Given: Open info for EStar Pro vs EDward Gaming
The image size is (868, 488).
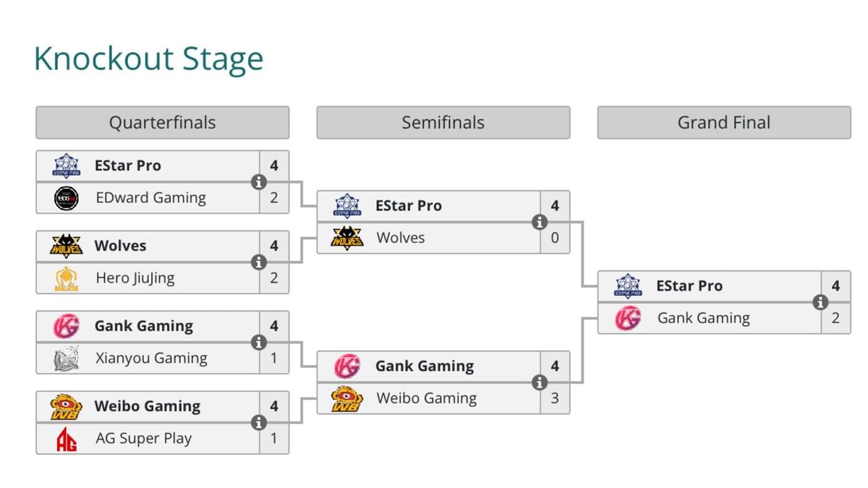Looking at the screenshot, I should [x=258, y=182].
